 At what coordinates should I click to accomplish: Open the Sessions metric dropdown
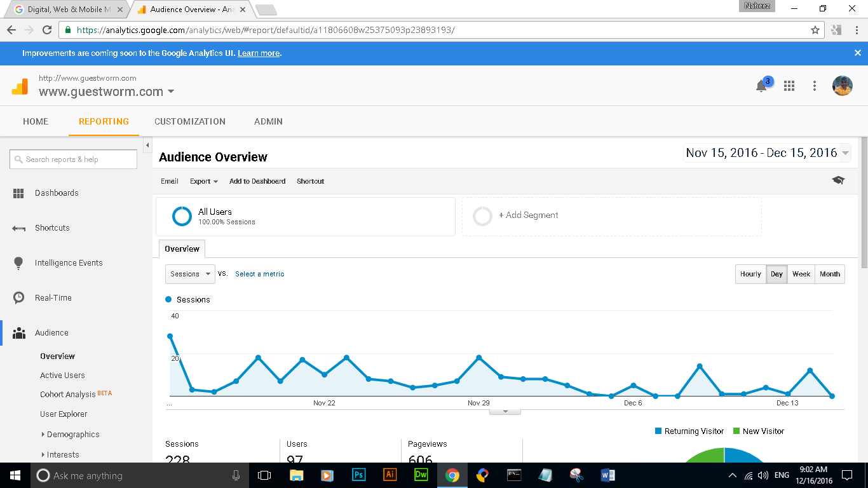point(189,274)
